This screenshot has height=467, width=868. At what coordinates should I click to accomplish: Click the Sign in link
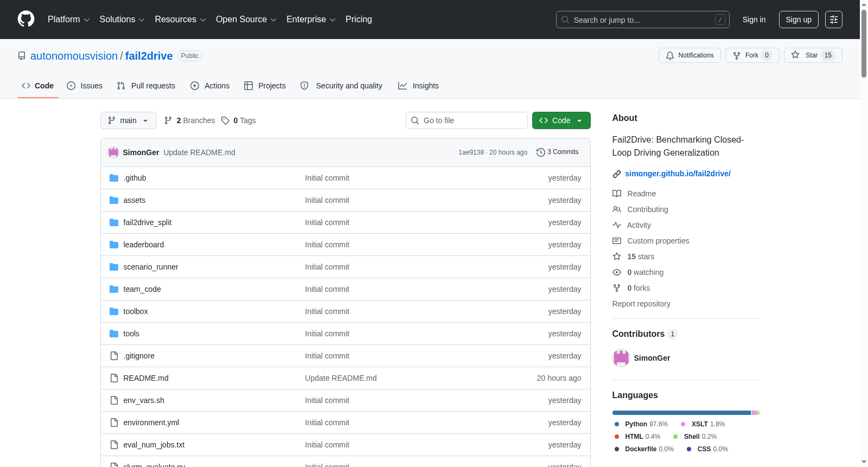pos(754,20)
